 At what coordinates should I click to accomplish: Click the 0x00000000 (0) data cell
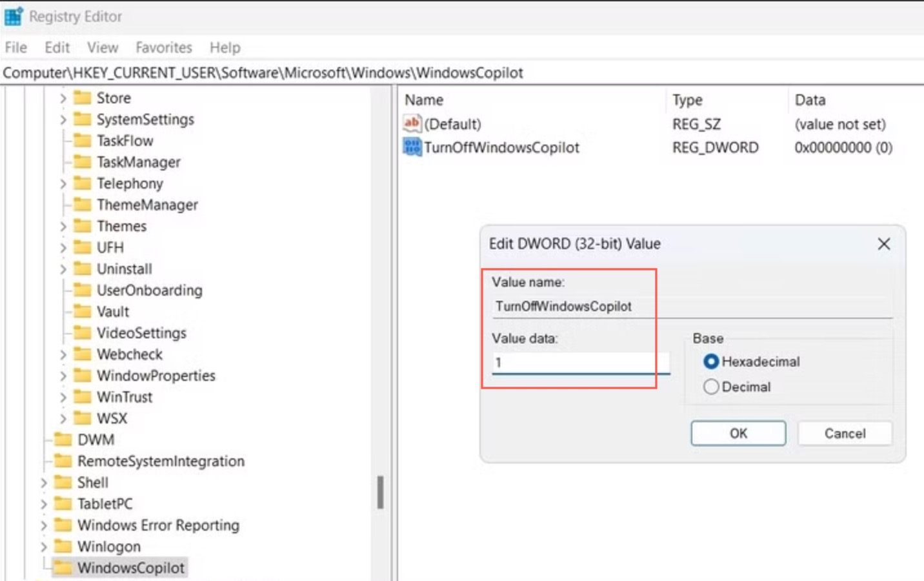click(x=843, y=147)
